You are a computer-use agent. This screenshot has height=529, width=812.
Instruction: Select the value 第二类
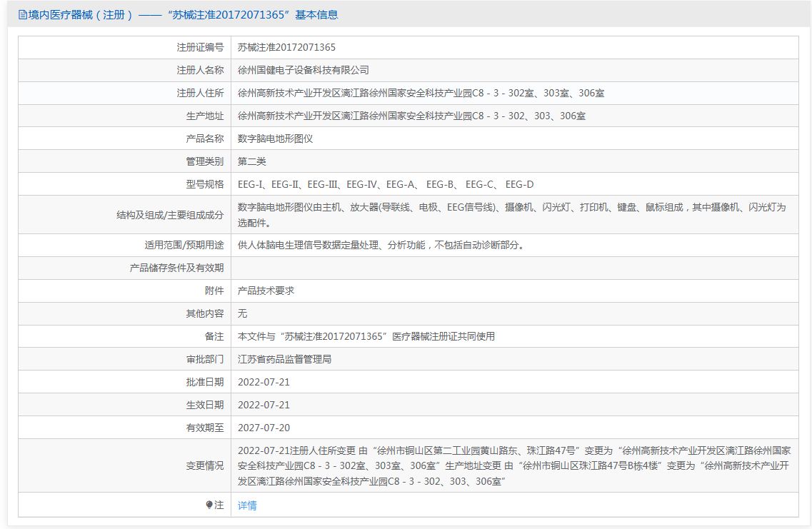(x=251, y=161)
